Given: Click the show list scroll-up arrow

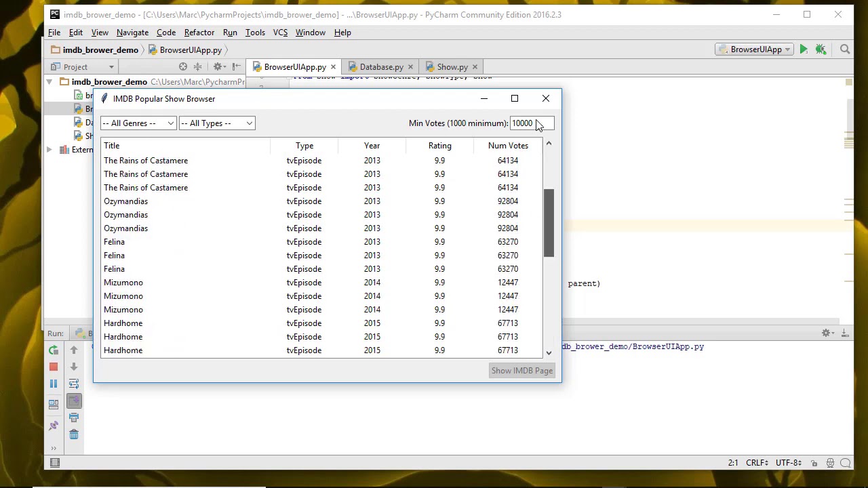Looking at the screenshot, I should pyautogui.click(x=549, y=144).
